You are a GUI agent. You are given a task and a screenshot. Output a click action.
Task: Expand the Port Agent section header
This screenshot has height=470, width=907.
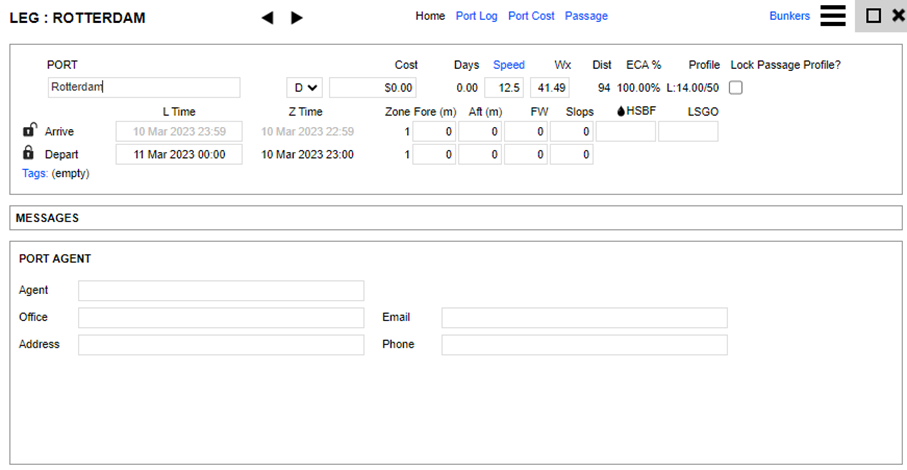[55, 259]
